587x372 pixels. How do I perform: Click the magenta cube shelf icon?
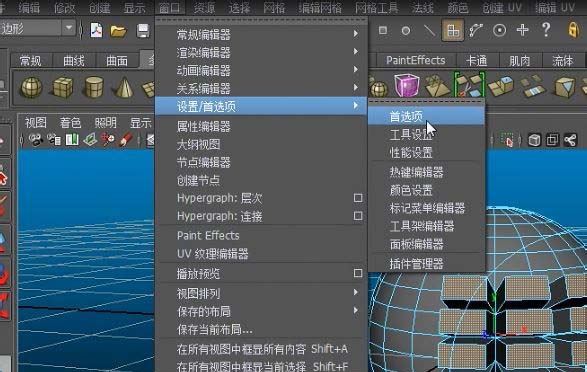pyautogui.click(x=407, y=85)
